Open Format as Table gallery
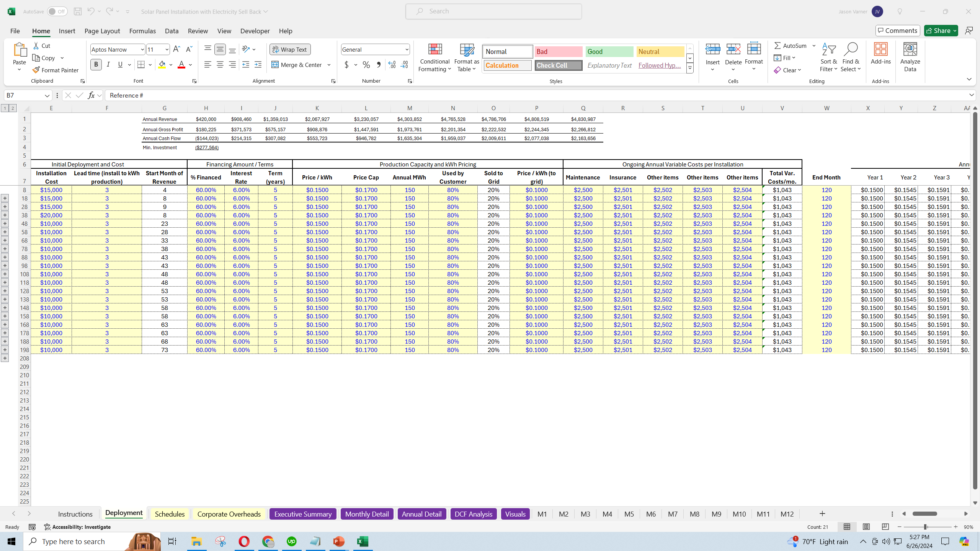Viewport: 980px width, 551px height. coord(467,58)
